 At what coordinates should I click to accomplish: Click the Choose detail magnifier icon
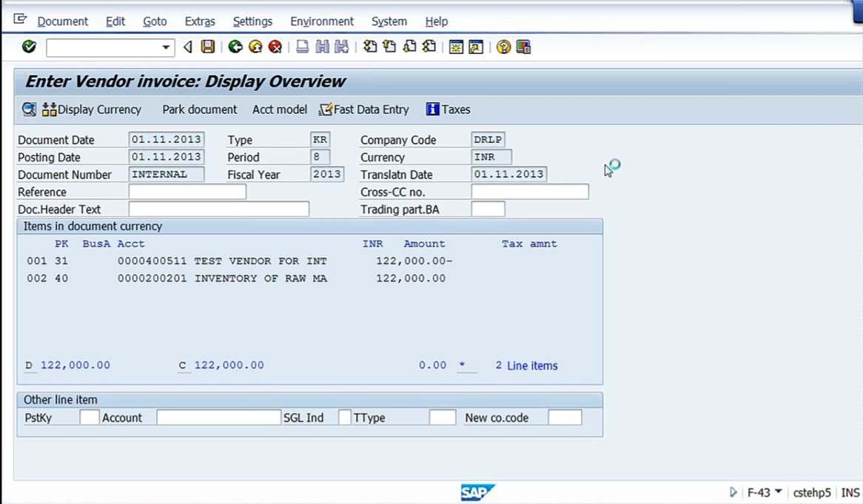pos(29,110)
